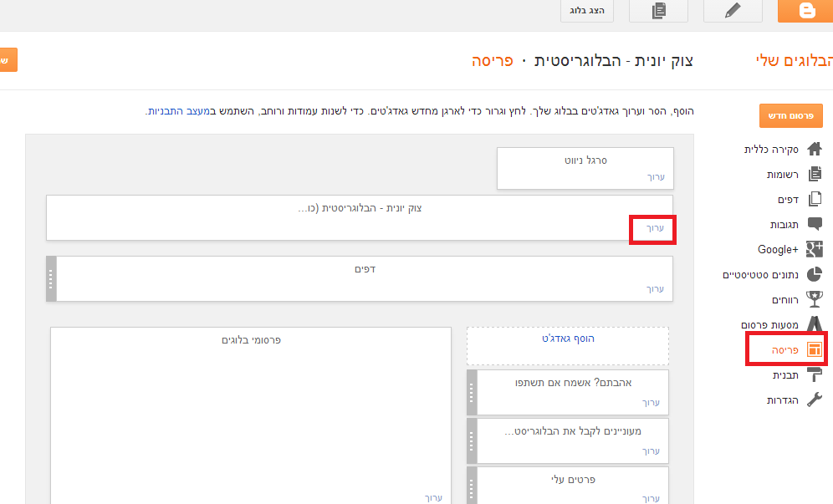Click ערוך in the פרטים עלי gadget
The image size is (833, 504).
(x=652, y=498)
